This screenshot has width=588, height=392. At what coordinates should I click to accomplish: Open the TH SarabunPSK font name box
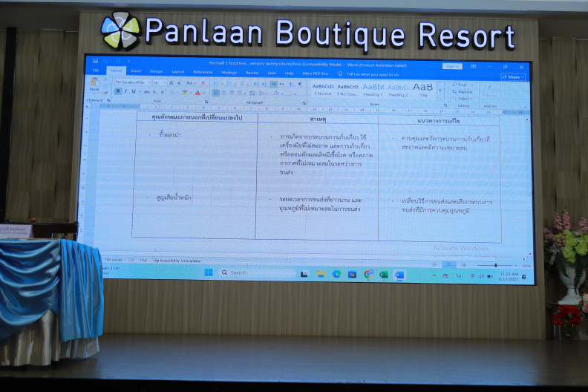tap(133, 82)
